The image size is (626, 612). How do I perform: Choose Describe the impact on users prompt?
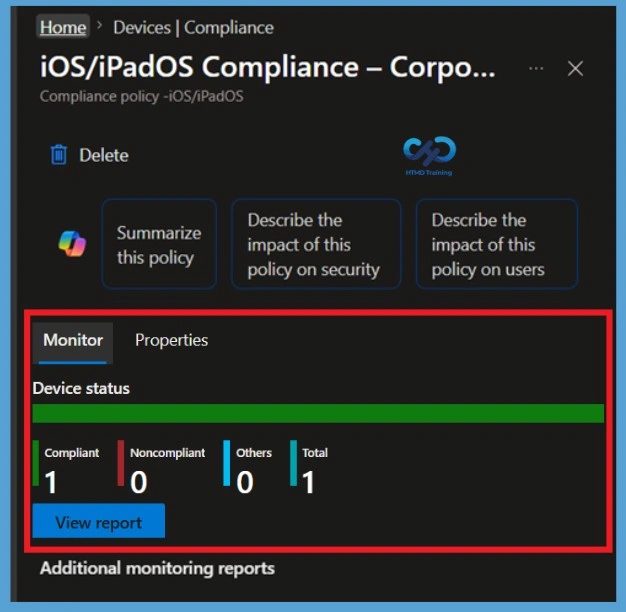[497, 244]
